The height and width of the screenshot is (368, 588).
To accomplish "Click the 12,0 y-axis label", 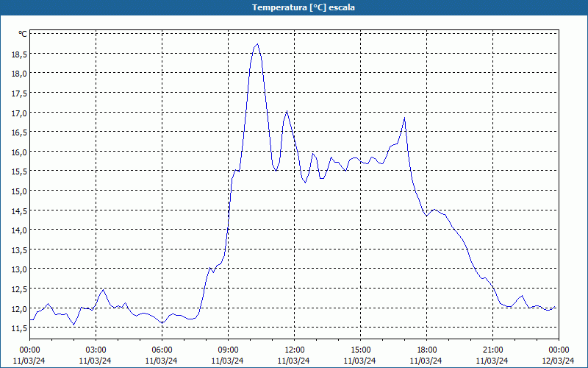I will [x=19, y=309].
